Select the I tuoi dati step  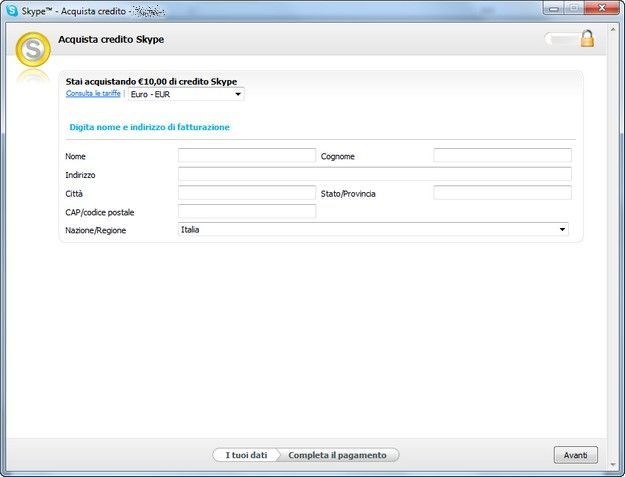coord(246,455)
